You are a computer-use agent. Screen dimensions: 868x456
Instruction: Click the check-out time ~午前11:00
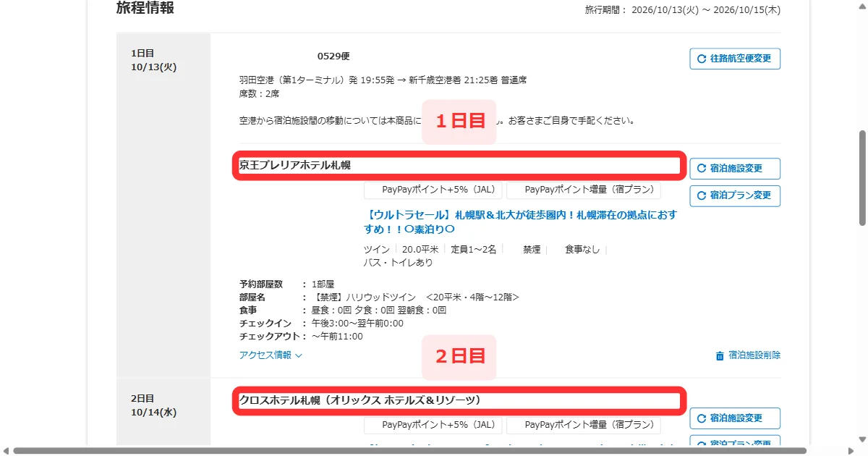tap(337, 337)
